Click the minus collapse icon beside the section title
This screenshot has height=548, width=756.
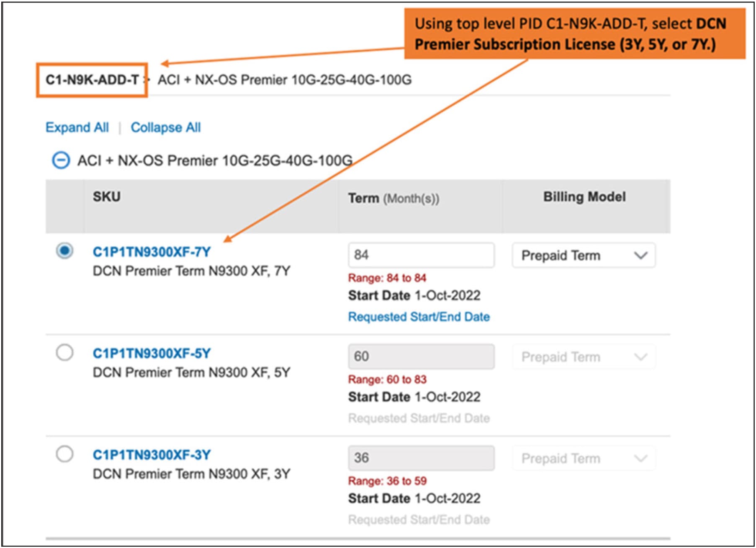coord(62,159)
